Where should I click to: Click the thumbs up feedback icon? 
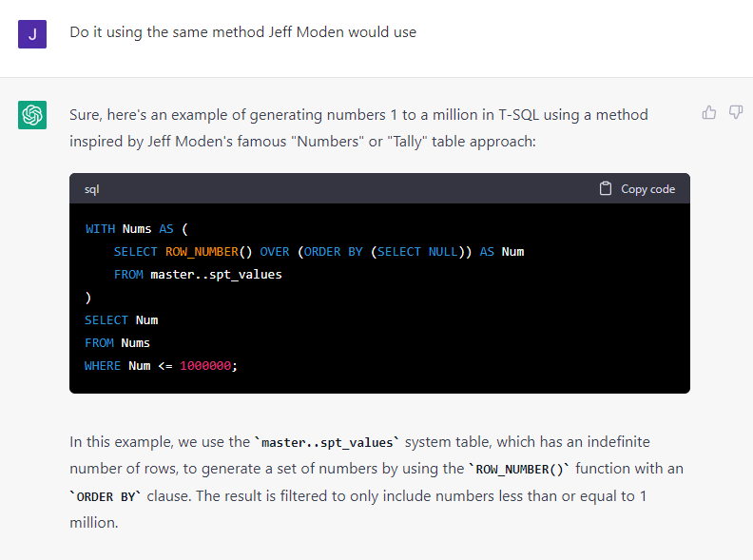[x=709, y=112]
